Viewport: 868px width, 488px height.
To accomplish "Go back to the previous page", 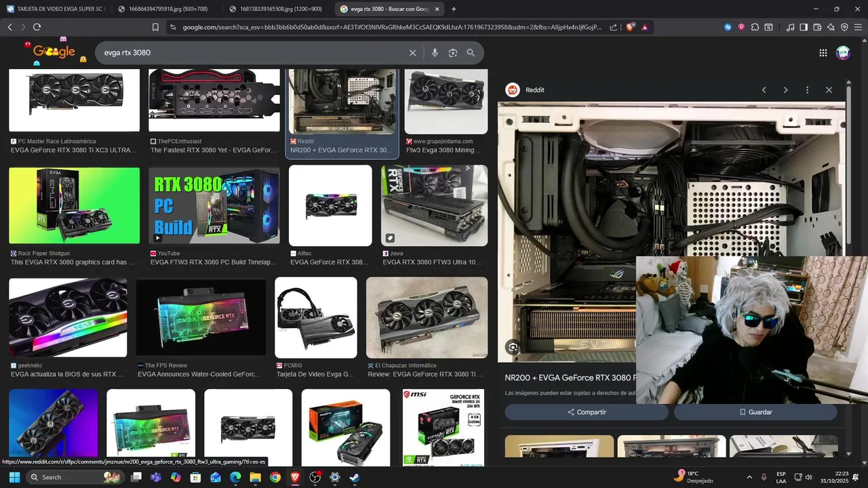I will tap(9, 27).
